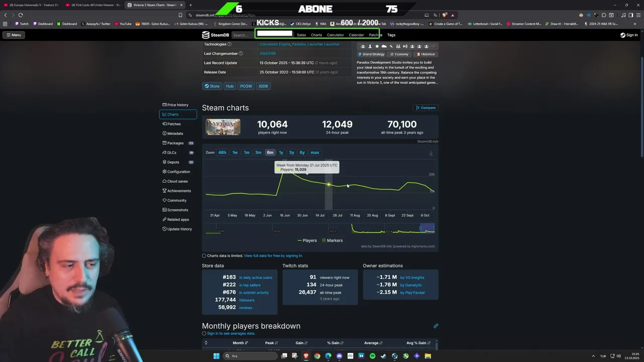Screen dimensions: 644x362
Task: Open the Tags nav item
Action: click(391, 35)
